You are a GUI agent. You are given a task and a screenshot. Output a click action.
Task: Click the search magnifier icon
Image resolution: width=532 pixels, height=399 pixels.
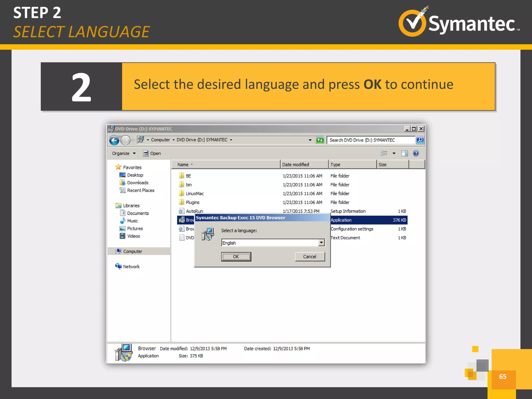pyautogui.click(x=420, y=140)
